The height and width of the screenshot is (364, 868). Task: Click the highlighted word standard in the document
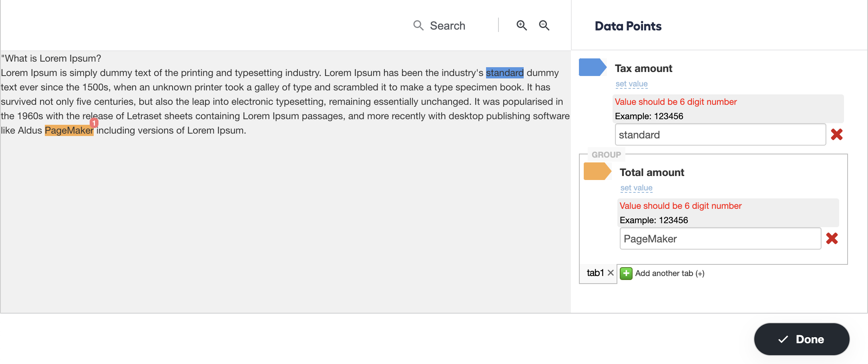[x=504, y=73]
